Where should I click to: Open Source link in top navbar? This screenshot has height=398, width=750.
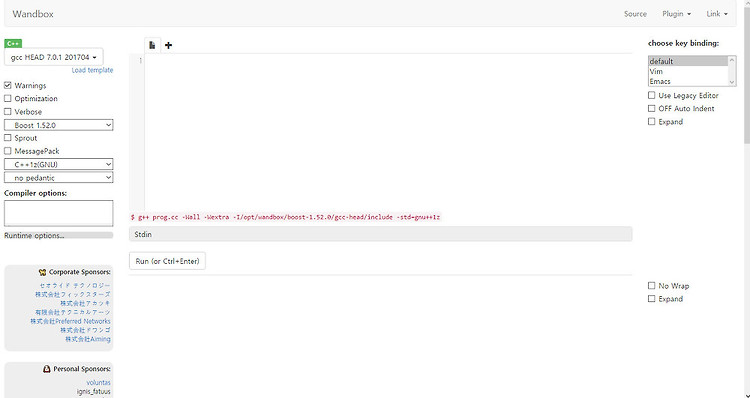(635, 14)
